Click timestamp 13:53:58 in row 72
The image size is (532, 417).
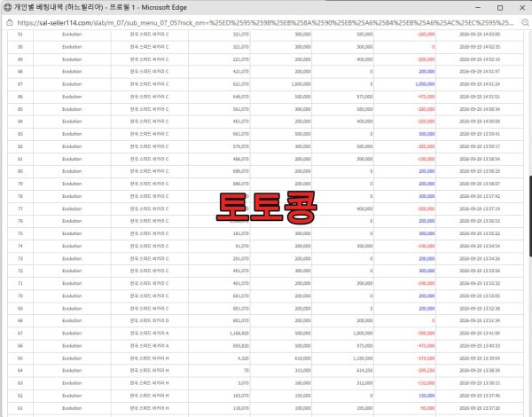[x=480, y=271]
